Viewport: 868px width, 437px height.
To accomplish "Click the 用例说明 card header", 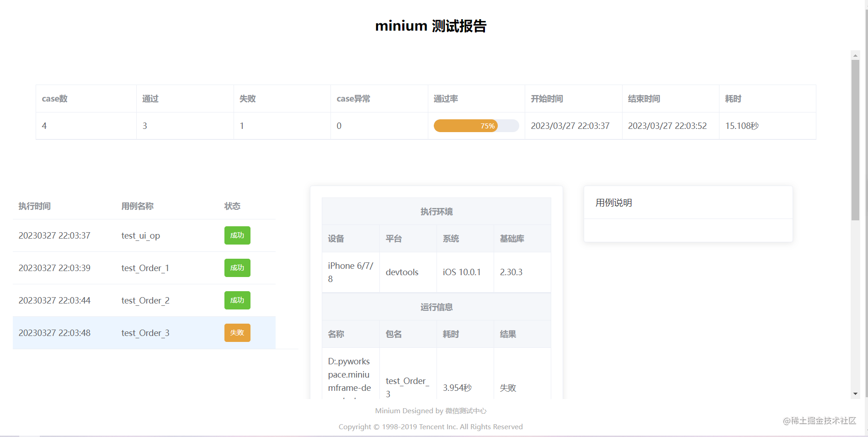I will coord(614,203).
